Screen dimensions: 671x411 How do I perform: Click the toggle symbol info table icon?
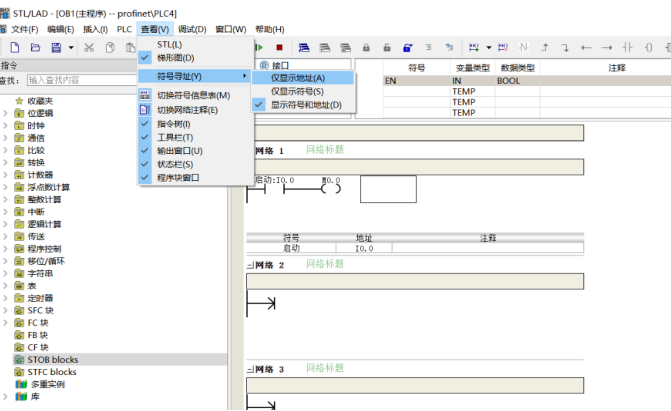145,95
